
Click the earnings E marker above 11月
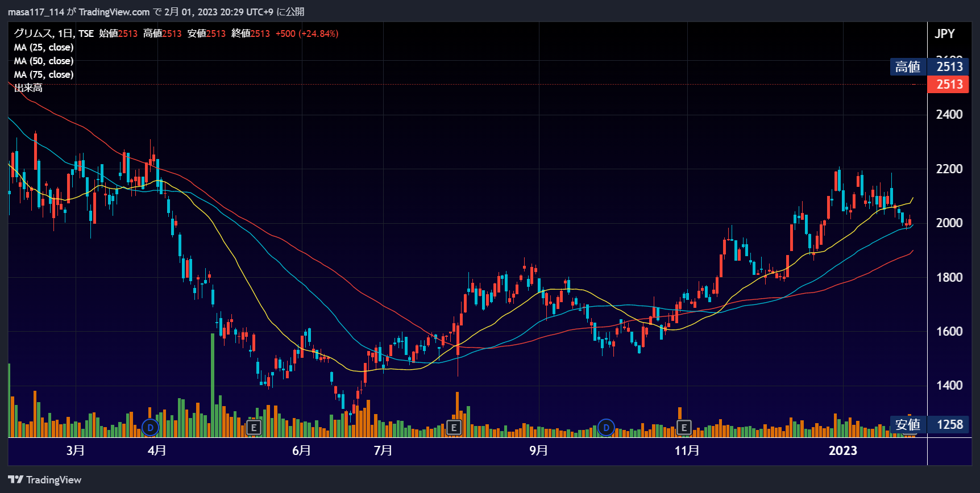point(684,427)
